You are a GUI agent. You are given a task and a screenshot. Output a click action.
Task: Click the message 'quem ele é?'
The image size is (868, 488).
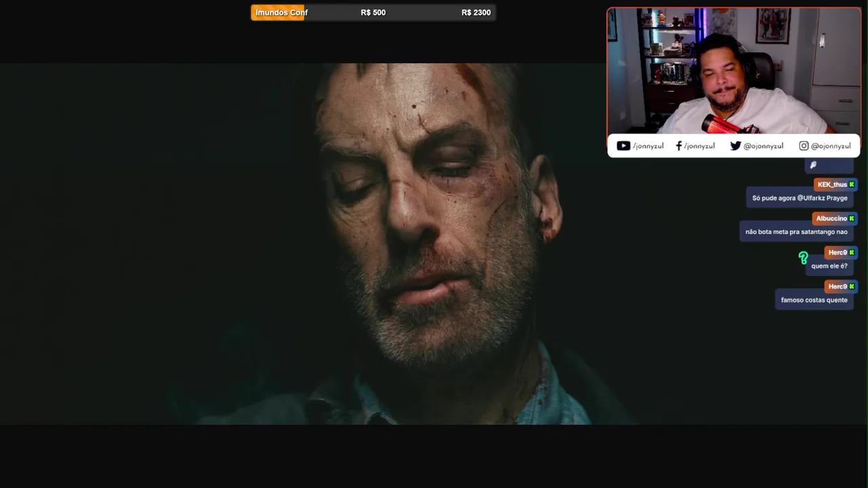click(x=829, y=266)
